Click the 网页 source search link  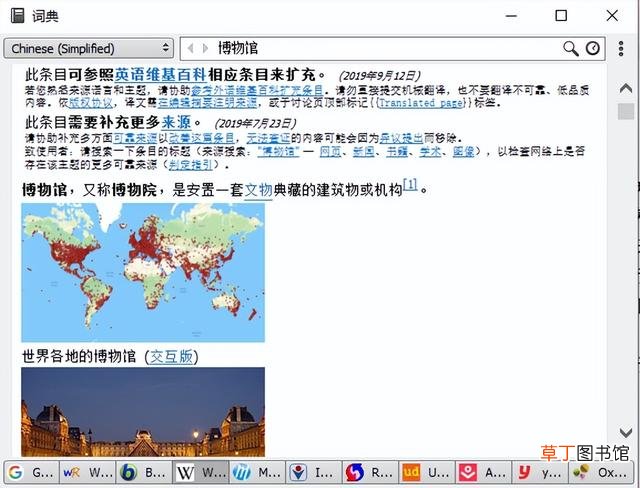(330, 152)
